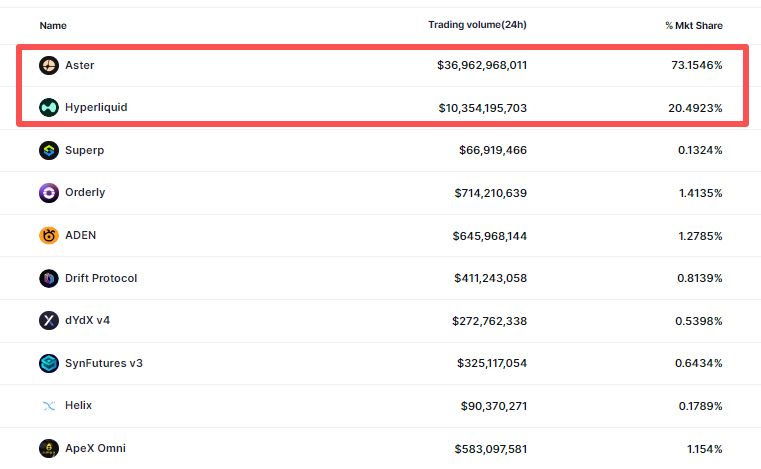Select Hyperliquid's market share 20.4923%
Viewport: 761px width, 469px height.
click(x=691, y=107)
